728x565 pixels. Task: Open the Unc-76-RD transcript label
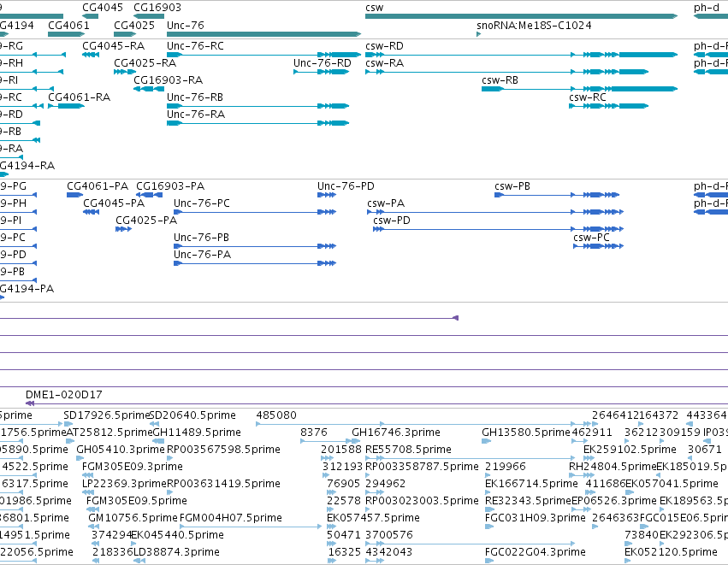click(x=323, y=63)
